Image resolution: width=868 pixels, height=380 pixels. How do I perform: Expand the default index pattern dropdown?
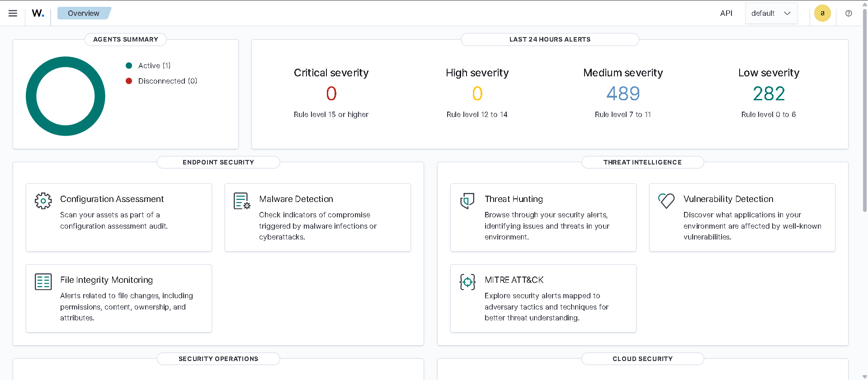tap(771, 13)
